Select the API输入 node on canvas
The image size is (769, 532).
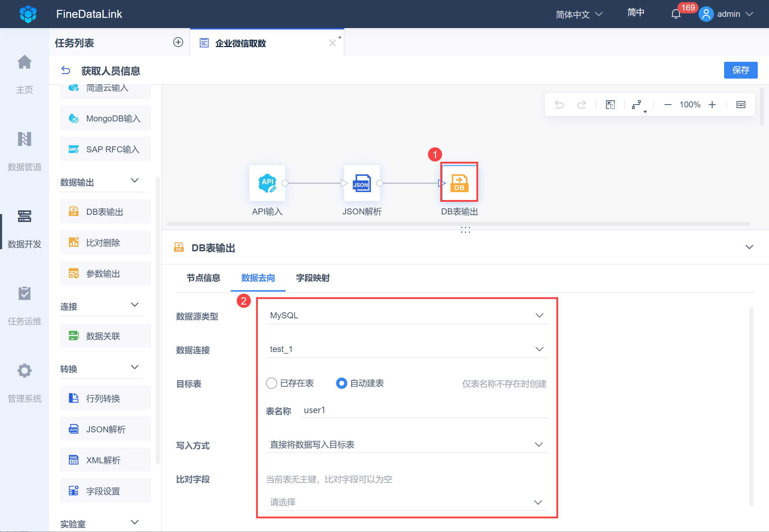[x=267, y=183]
